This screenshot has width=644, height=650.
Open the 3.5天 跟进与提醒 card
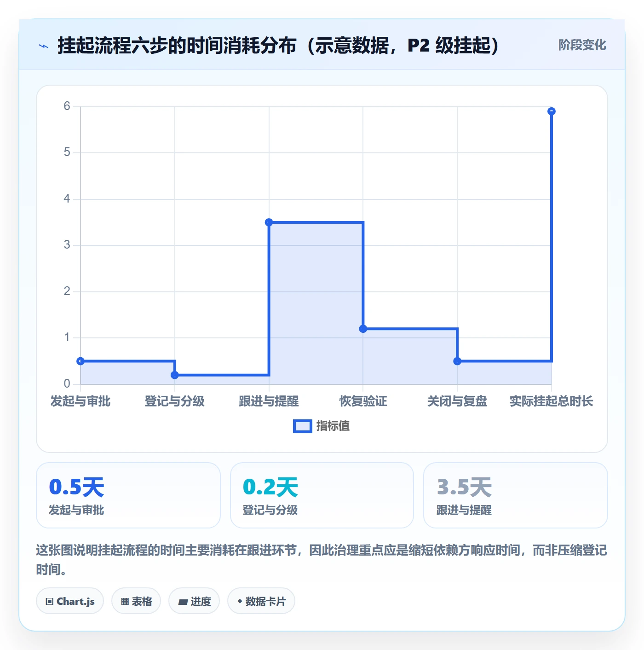point(516,495)
